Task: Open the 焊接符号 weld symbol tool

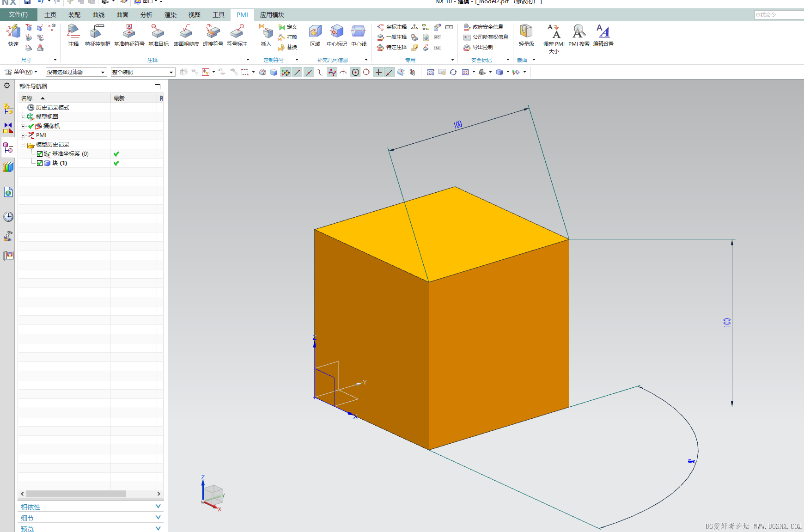Action: [213, 36]
